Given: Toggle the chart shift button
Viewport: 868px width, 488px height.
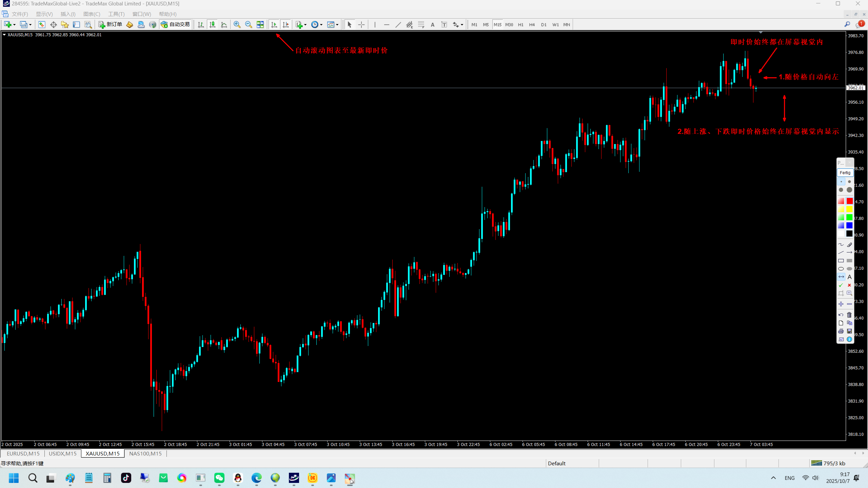Looking at the screenshot, I should (286, 24).
